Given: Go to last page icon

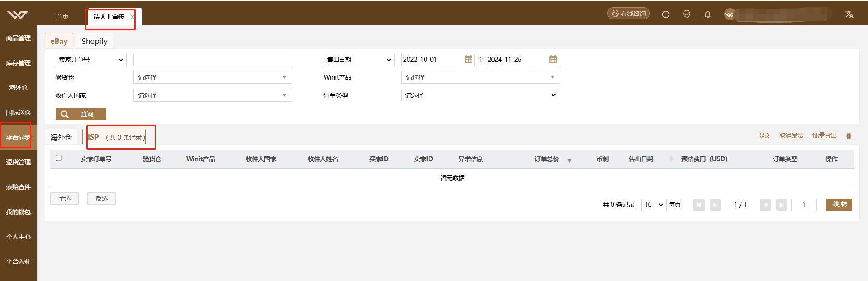Looking at the screenshot, I should tap(782, 205).
